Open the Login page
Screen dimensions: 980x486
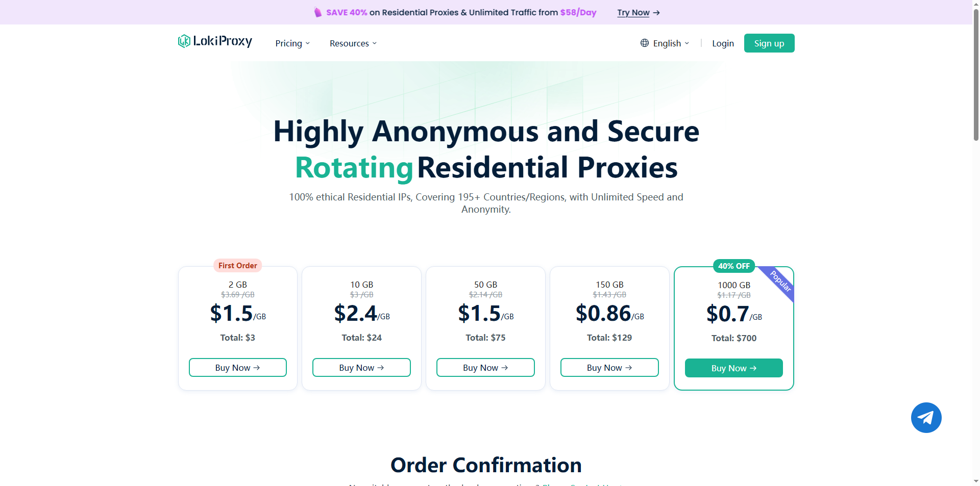coord(723,43)
